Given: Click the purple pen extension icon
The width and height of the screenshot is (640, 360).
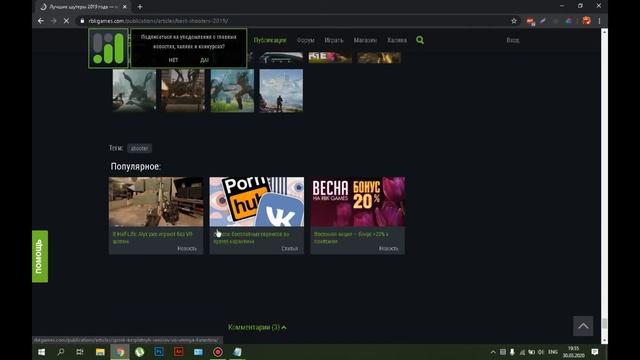Looking at the screenshot, I should (x=543, y=21).
